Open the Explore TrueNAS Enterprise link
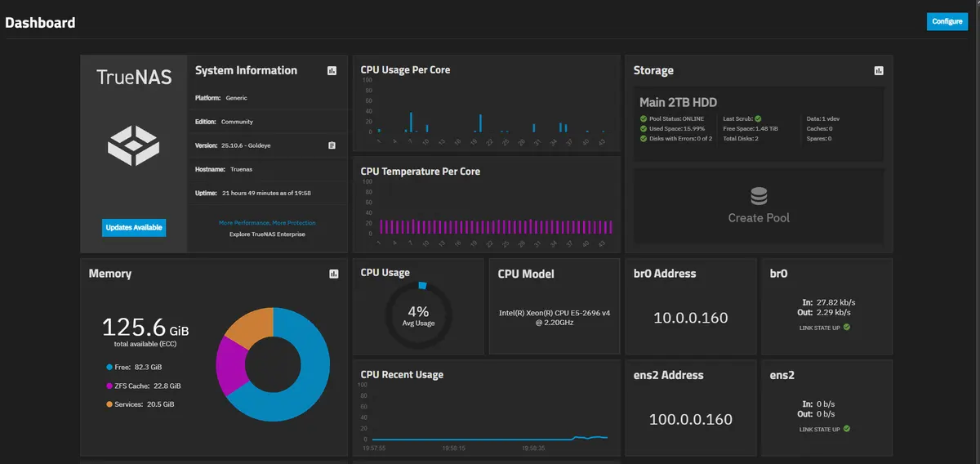Image resolution: width=980 pixels, height=464 pixels. click(x=267, y=234)
